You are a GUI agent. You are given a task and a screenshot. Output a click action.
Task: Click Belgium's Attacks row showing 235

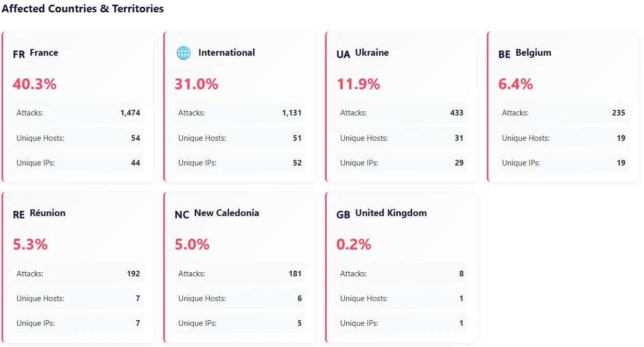[564, 113]
